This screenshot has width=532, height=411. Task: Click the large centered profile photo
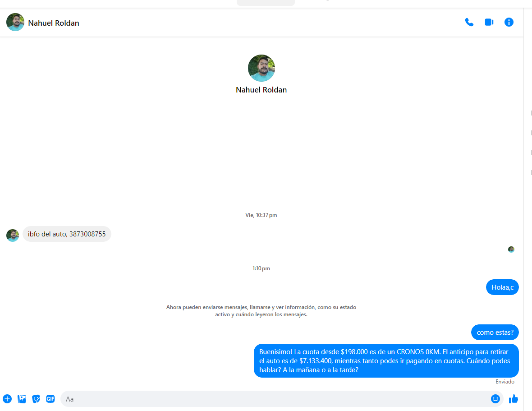pyautogui.click(x=261, y=68)
